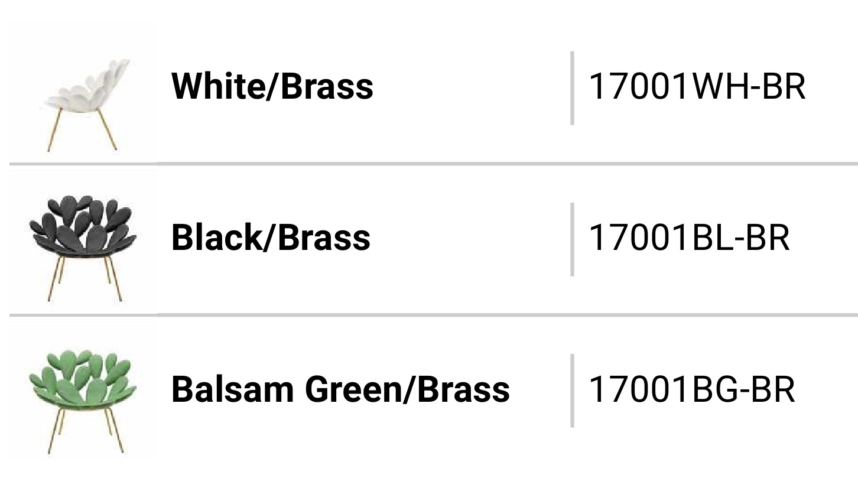The image size is (858, 504).
Task: Click the vertical separator before 17001BL-BR
Action: coord(572,239)
